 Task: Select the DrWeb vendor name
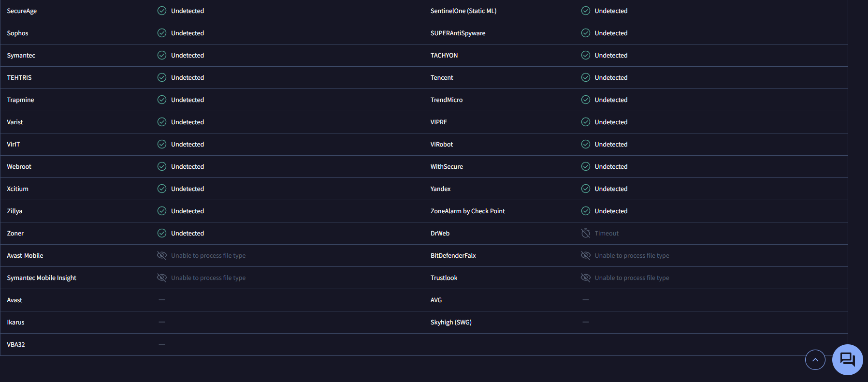(440, 233)
